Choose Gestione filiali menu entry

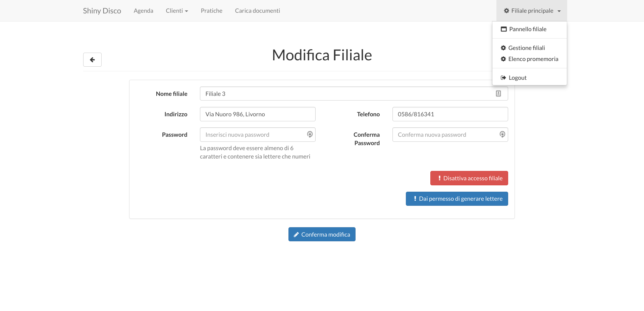(529, 48)
